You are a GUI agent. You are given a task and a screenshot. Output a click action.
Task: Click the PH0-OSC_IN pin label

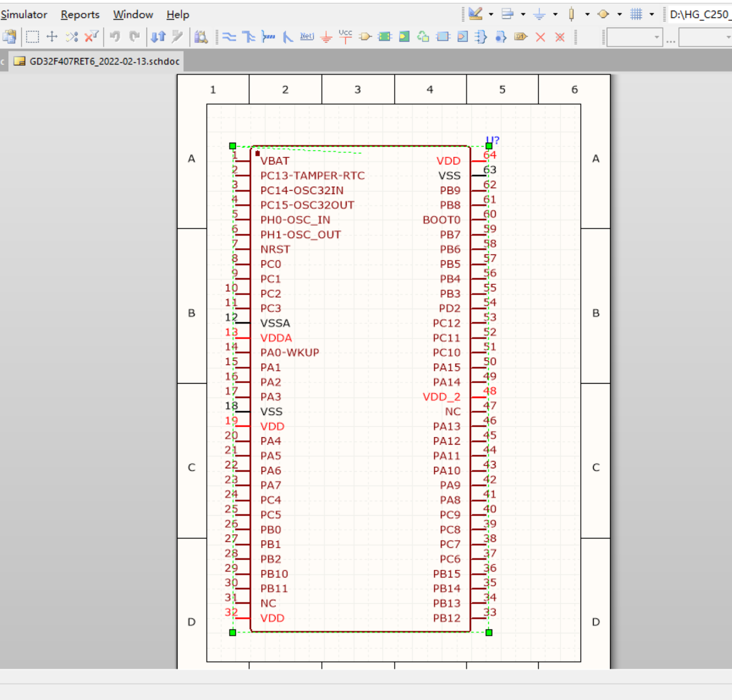click(x=295, y=220)
